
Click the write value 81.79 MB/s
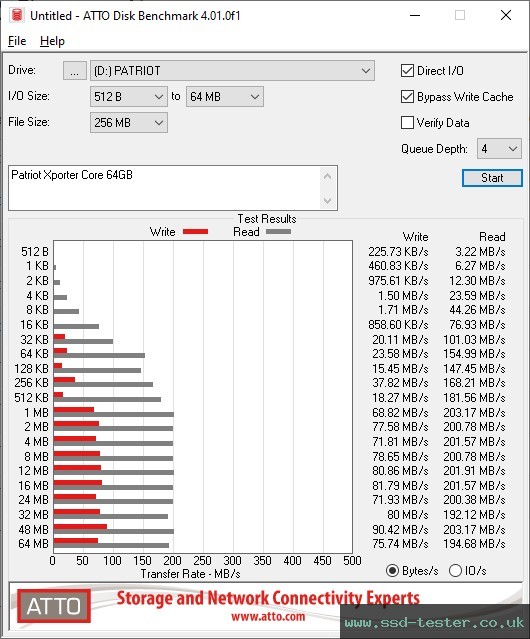click(x=400, y=485)
